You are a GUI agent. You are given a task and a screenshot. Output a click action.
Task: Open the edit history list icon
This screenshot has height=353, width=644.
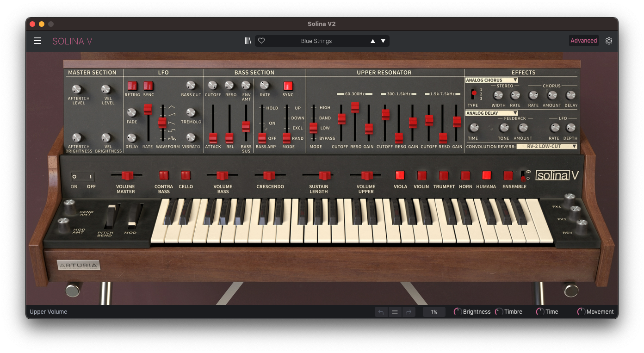(x=395, y=312)
